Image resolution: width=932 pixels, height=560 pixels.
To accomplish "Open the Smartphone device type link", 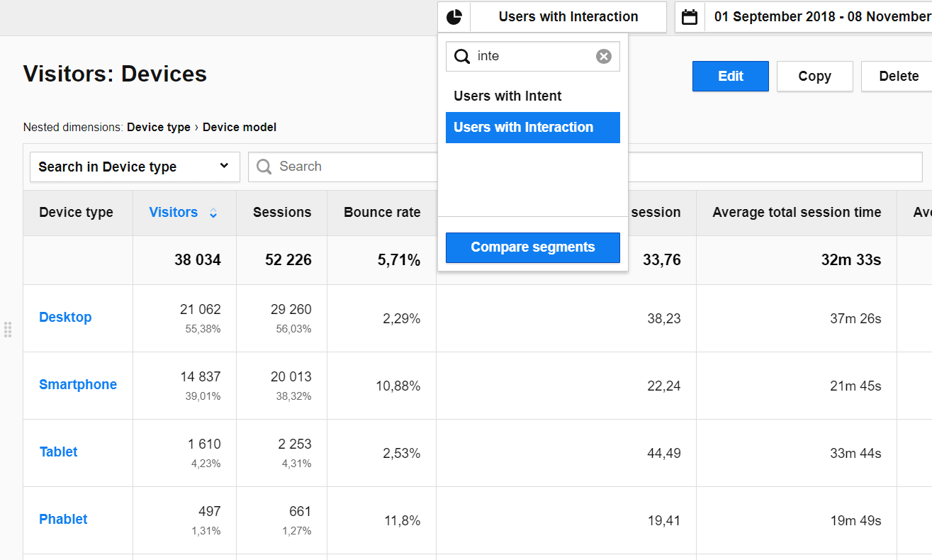I will [x=78, y=385].
